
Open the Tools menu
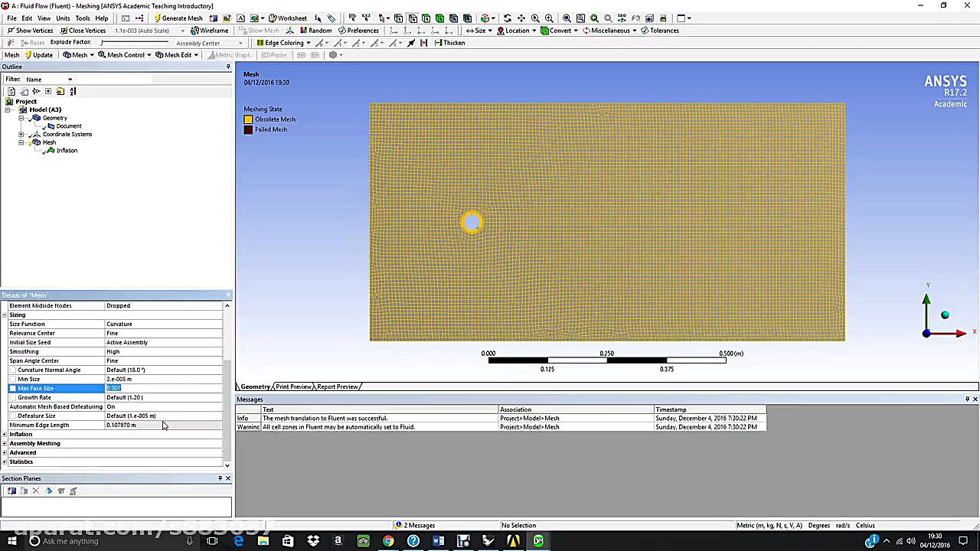(83, 18)
